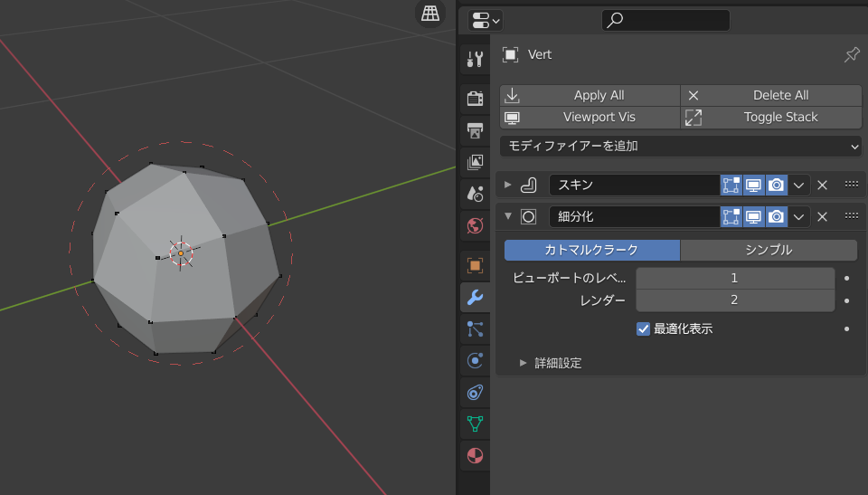This screenshot has height=495, width=868.
Task: Open 細分化 modifier extra options chevron
Action: [798, 217]
